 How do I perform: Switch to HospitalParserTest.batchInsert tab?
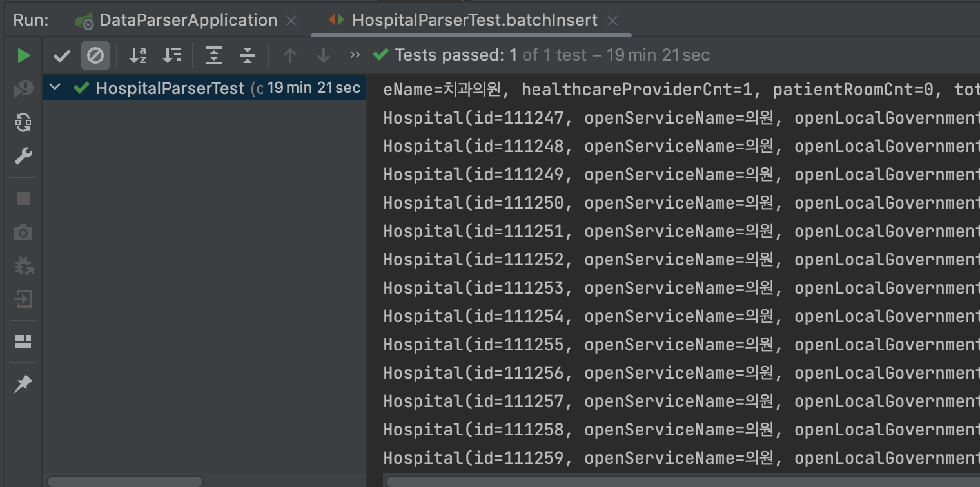click(x=475, y=21)
